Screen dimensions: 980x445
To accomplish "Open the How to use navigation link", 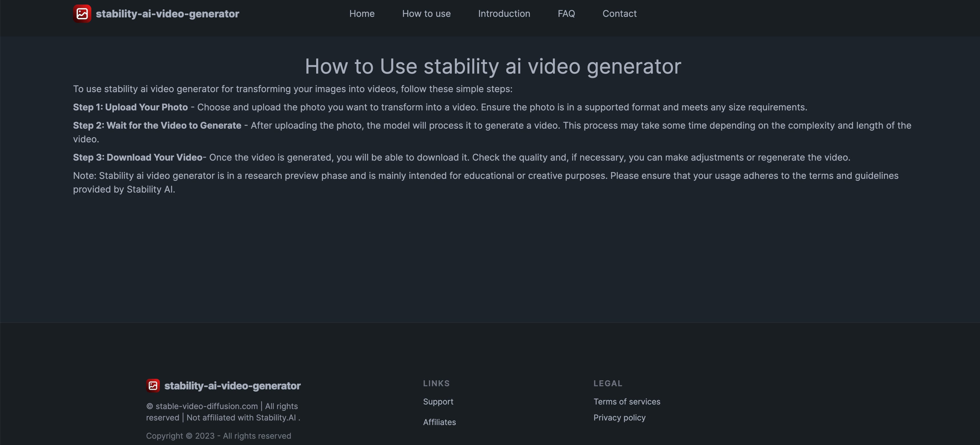I will pyautogui.click(x=426, y=14).
